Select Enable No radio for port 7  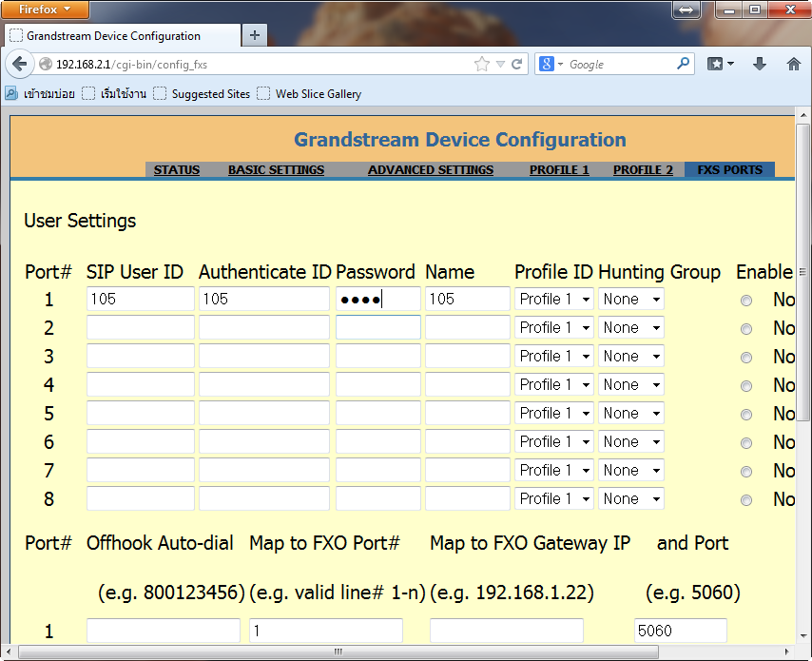746,472
